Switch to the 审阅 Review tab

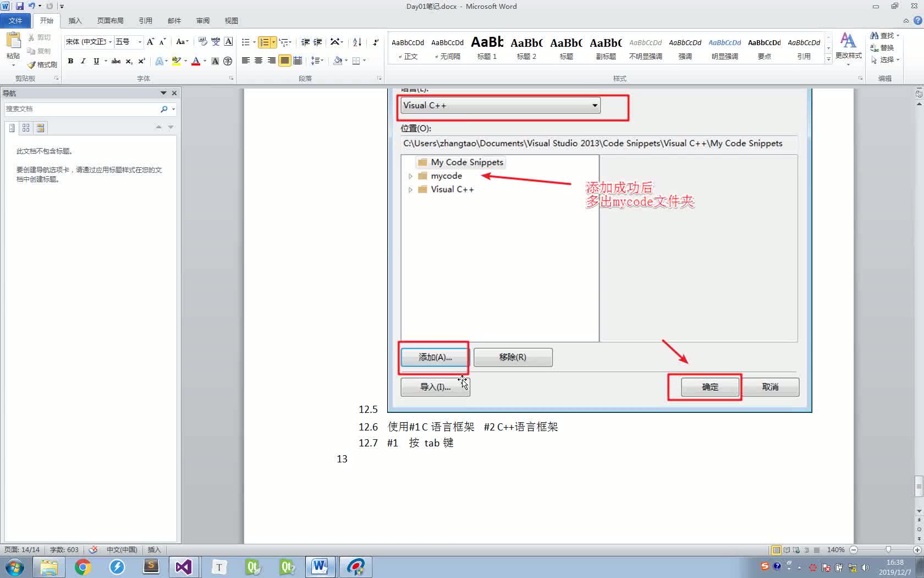(x=203, y=20)
